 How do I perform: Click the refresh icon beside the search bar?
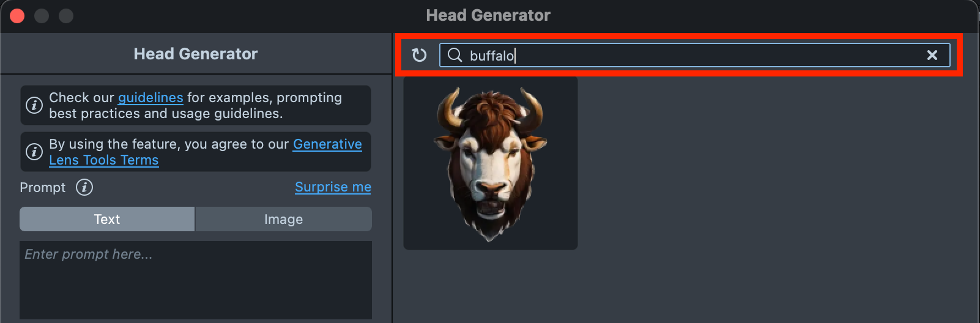click(419, 55)
